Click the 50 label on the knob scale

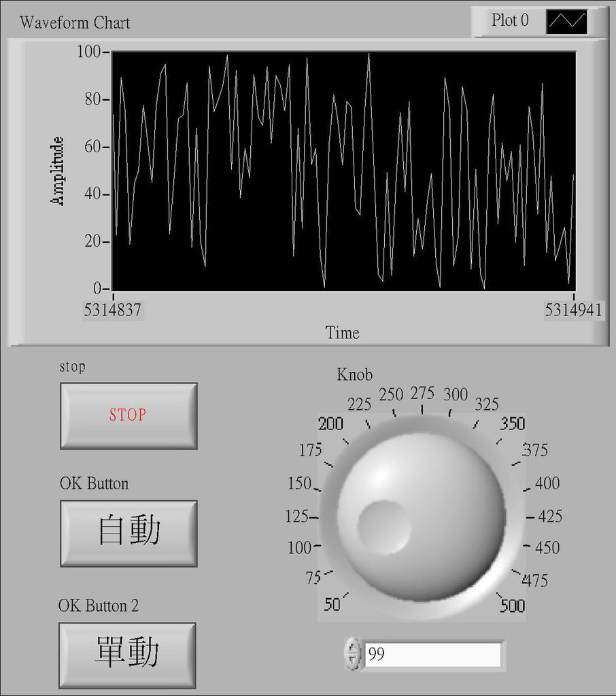(x=332, y=604)
